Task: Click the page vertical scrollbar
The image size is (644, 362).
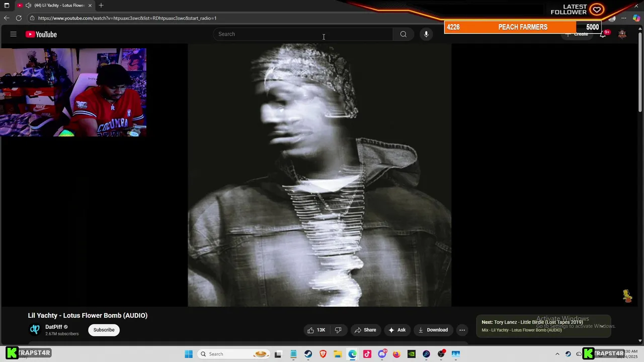Action: pos(640,73)
